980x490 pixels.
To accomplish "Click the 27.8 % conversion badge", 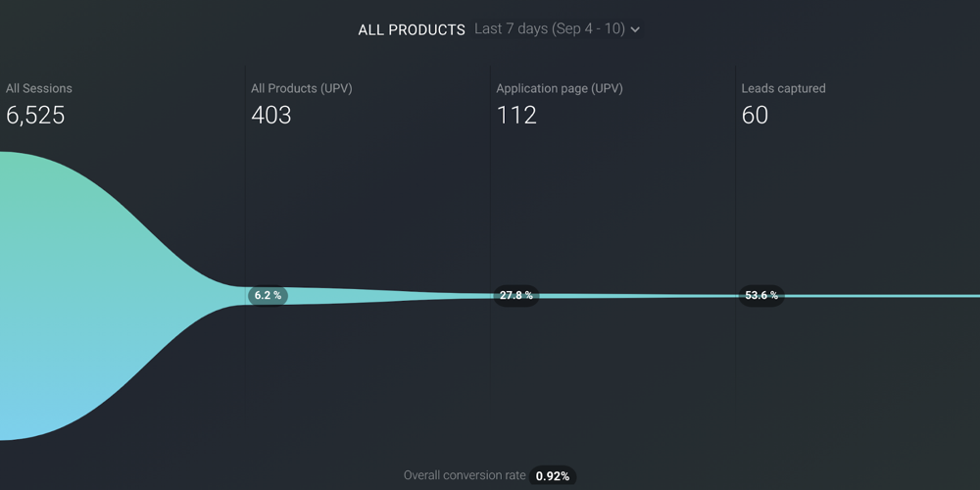I will pos(515,295).
